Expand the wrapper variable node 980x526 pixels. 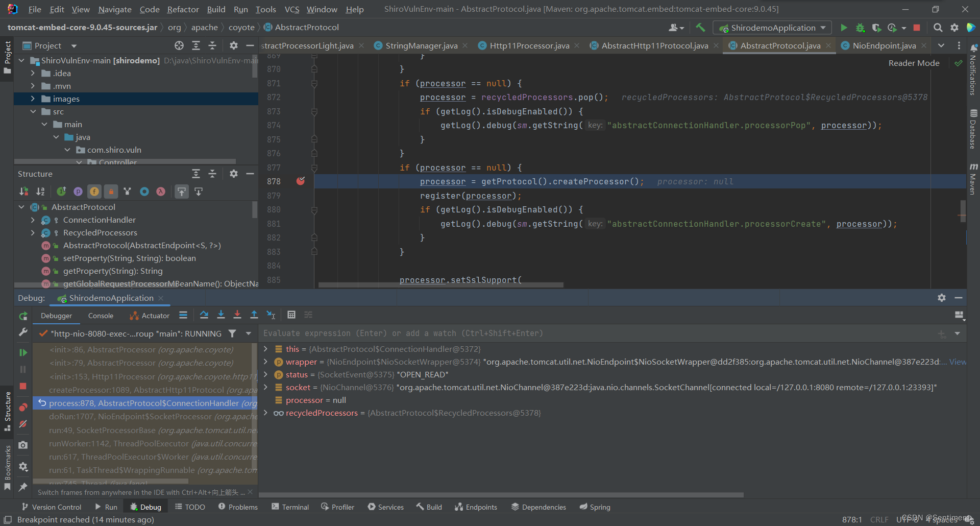pos(266,362)
